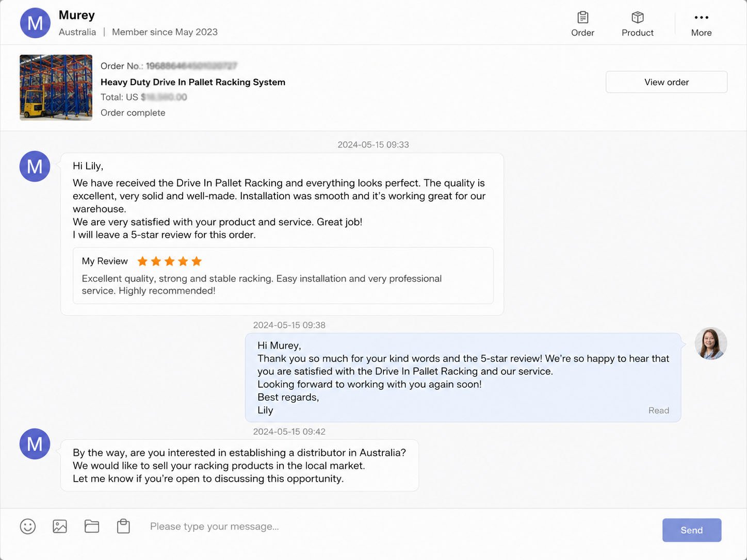Open the clipboard quick-reply icon
This screenshot has height=560, width=747.
(x=123, y=526)
